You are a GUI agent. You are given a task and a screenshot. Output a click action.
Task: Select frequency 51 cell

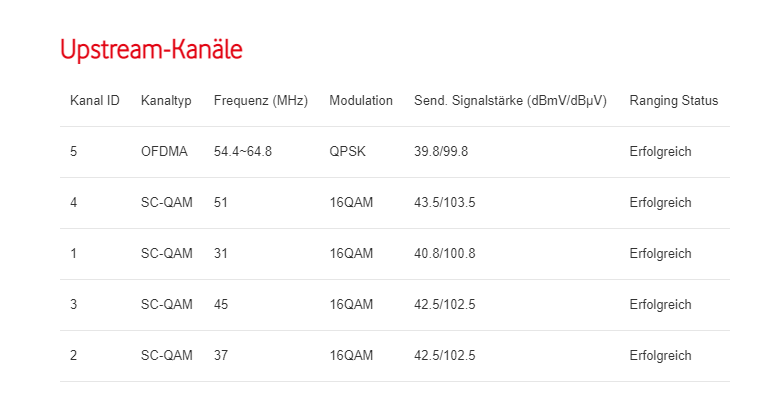[x=221, y=203]
